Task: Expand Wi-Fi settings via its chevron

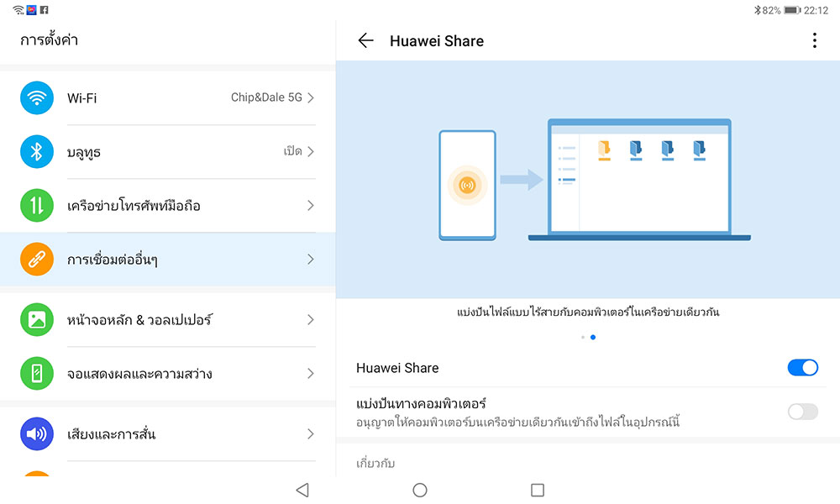Action: pyautogui.click(x=311, y=98)
